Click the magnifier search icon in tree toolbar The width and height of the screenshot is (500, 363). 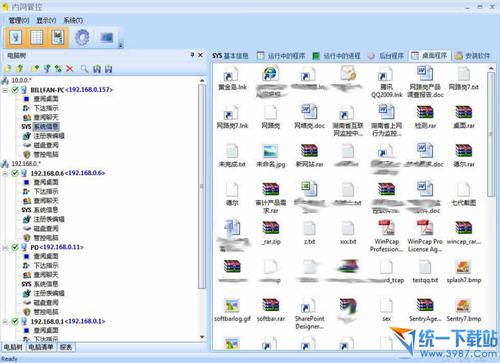(85, 69)
